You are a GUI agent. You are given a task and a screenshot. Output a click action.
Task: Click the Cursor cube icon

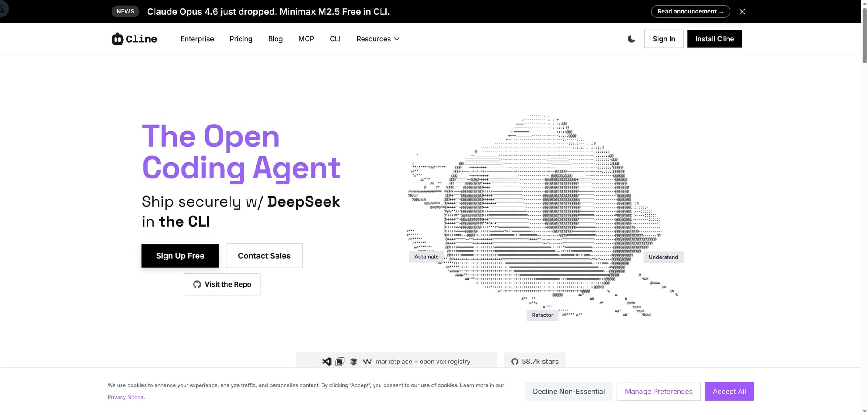tap(354, 362)
